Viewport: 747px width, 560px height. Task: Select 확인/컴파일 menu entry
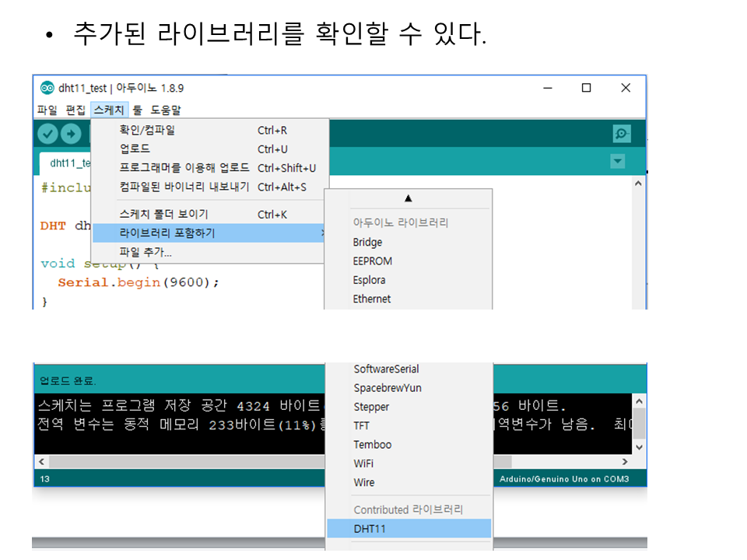[209, 130]
